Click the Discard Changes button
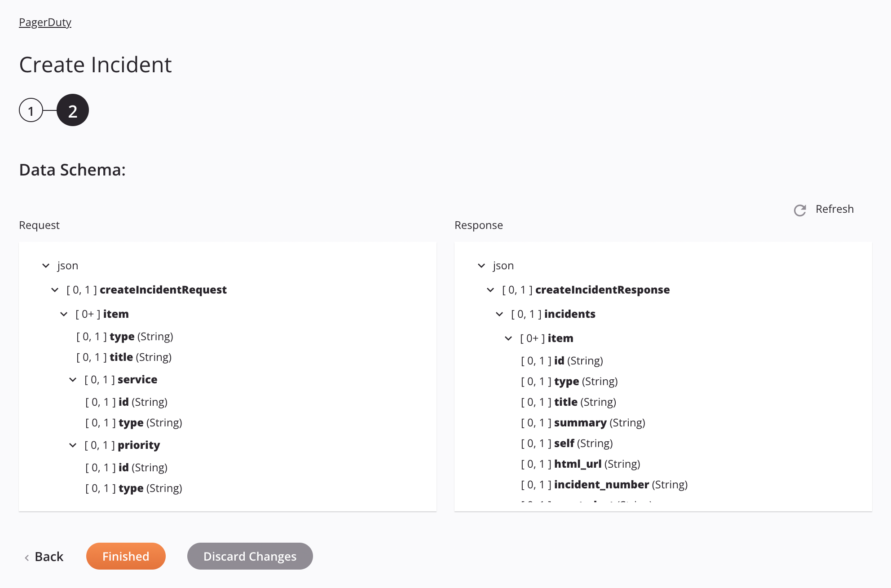 point(250,555)
